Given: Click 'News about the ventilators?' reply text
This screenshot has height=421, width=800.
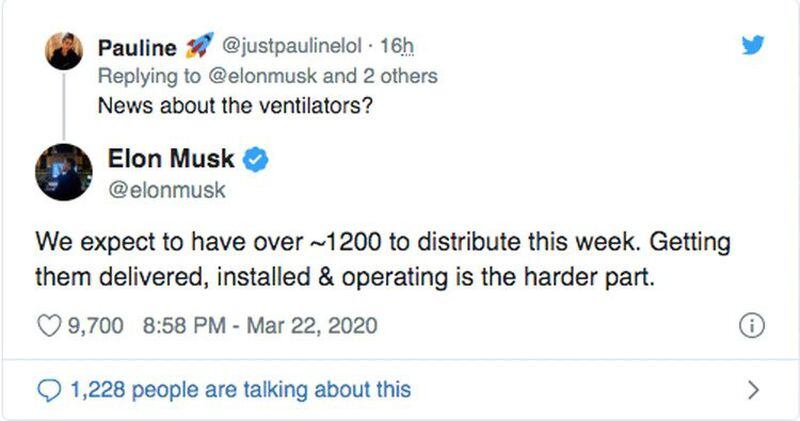Looking at the screenshot, I should (235, 106).
